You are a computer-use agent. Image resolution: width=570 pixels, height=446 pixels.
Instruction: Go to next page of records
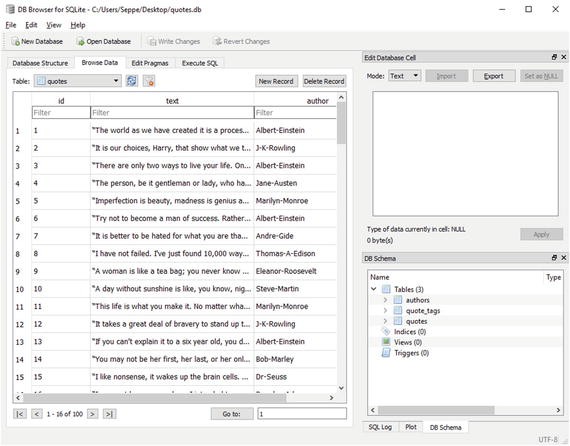point(93,414)
